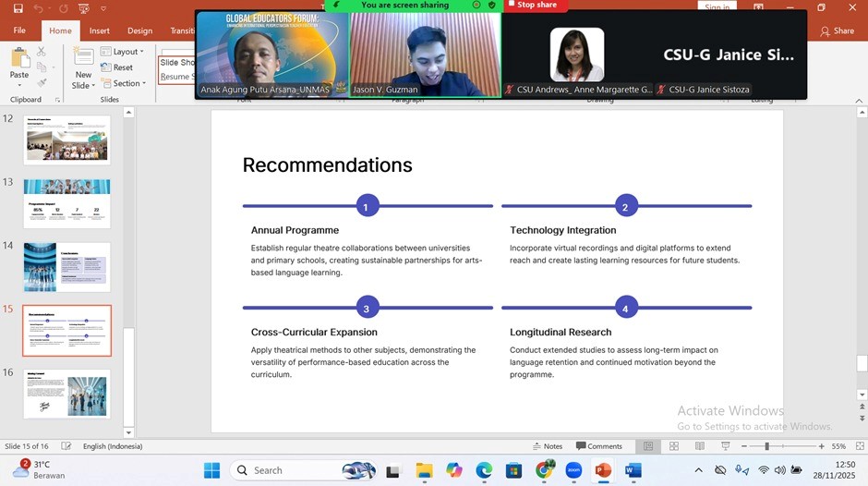Image resolution: width=868 pixels, height=486 pixels.
Task: Open the Insert ribbon tab
Action: point(99,30)
